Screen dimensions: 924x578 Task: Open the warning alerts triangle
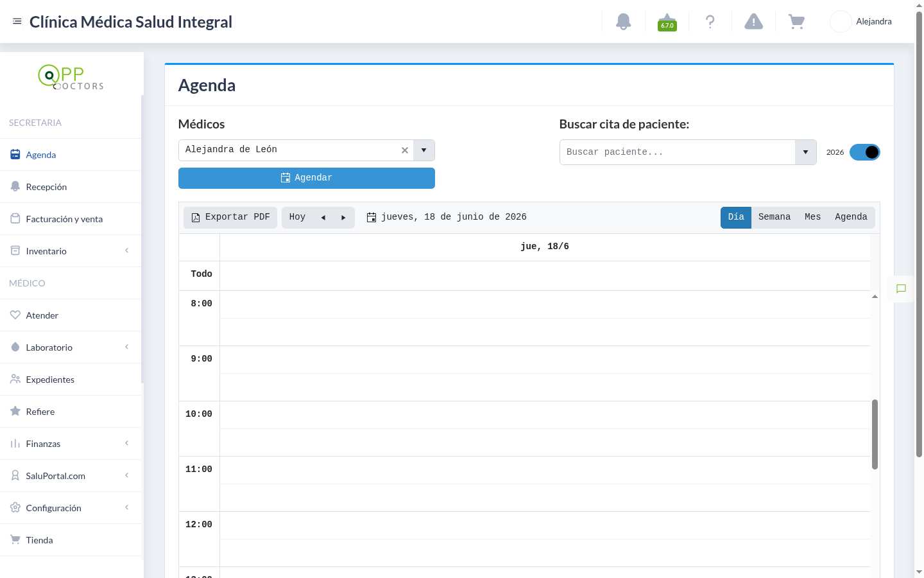753,21
